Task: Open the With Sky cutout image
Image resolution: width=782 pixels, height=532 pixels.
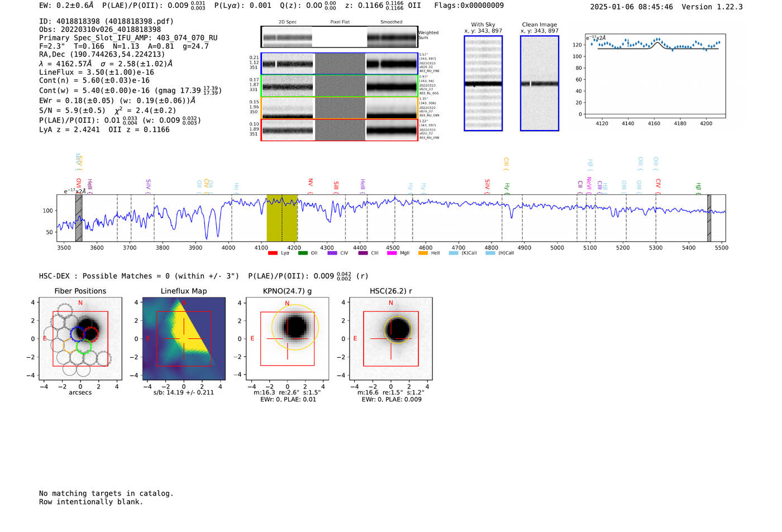Action: coord(483,83)
